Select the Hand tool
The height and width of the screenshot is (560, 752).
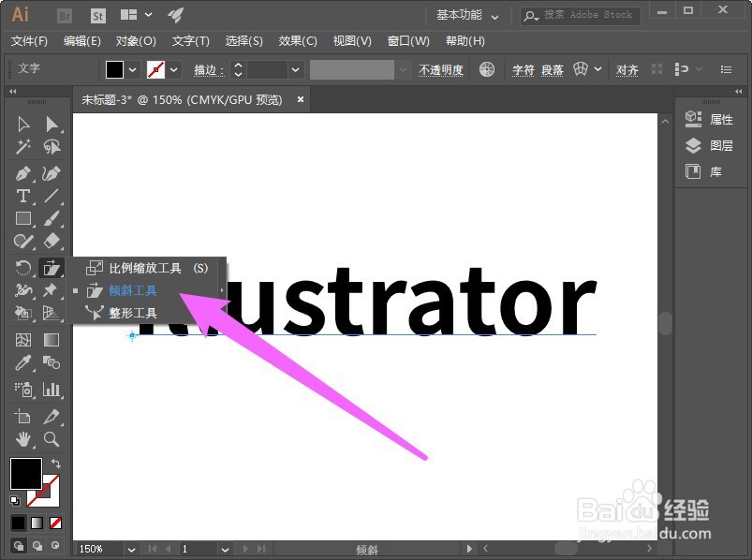pyautogui.click(x=22, y=439)
